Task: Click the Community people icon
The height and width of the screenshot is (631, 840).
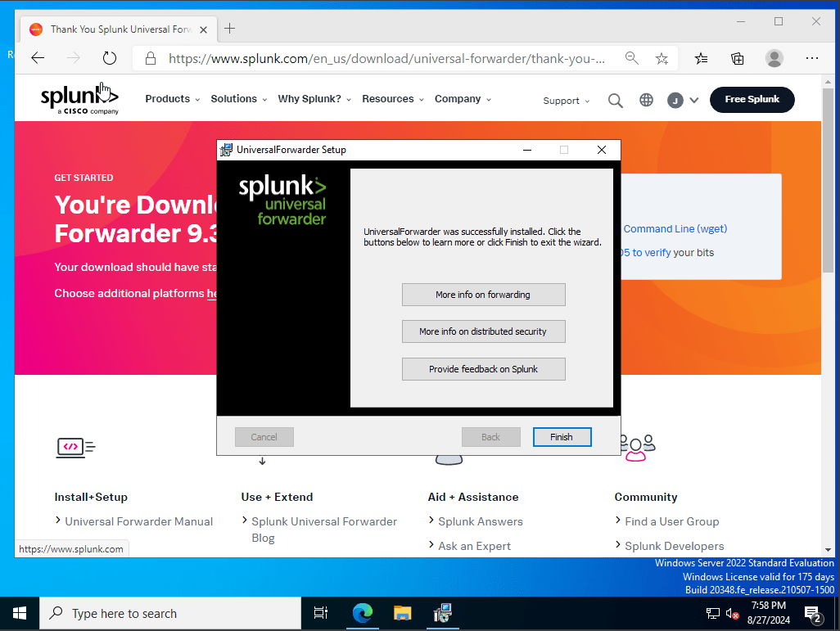Action: (638, 448)
